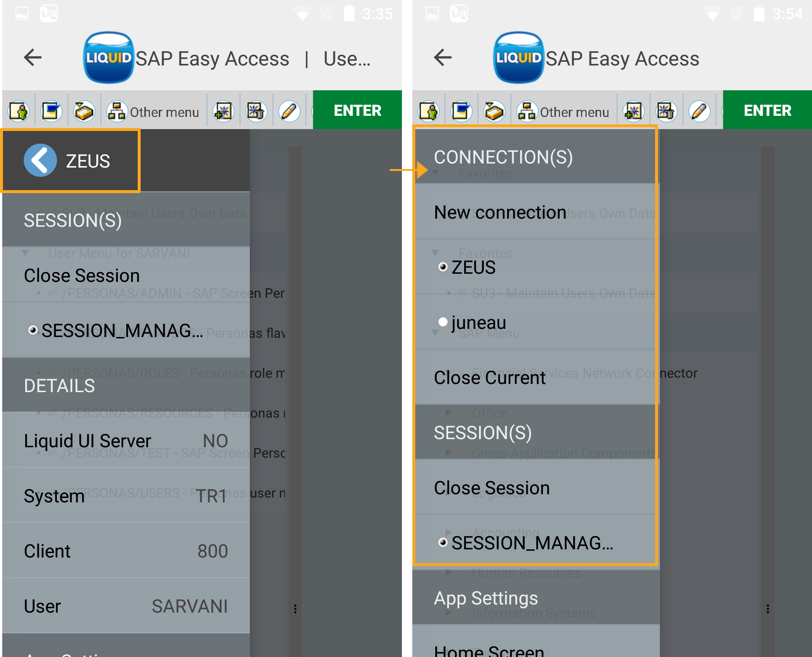This screenshot has width=812, height=657.
Task: Open three-dot overflow in right screen
Action: click(x=768, y=609)
